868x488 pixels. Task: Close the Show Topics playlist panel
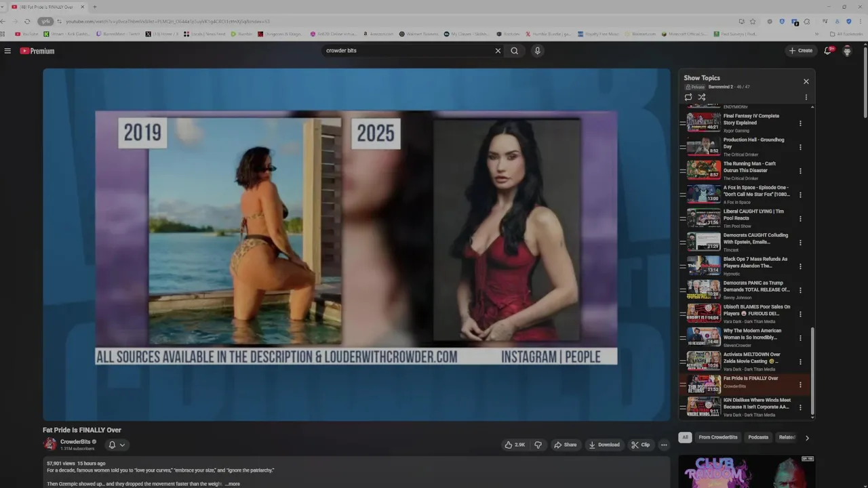(x=806, y=81)
